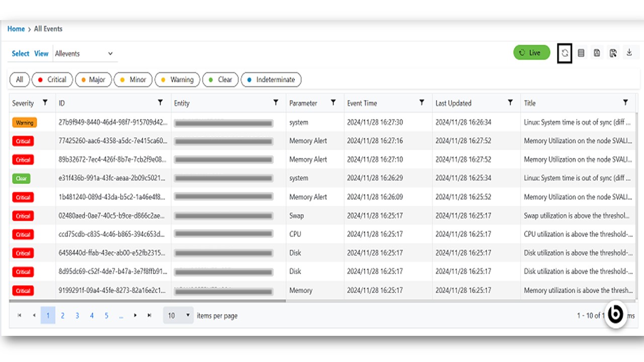Click the more pages ellipsis
The width and height of the screenshot is (644, 362).
(121, 316)
